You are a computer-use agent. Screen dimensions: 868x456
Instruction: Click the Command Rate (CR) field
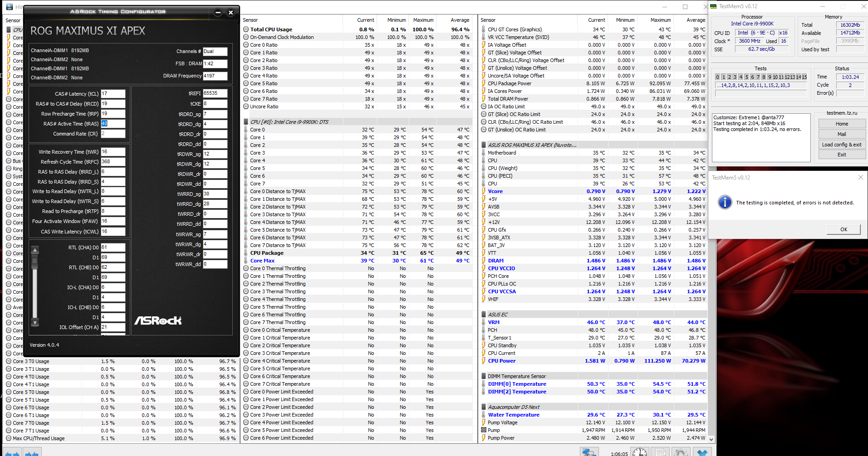point(113,134)
